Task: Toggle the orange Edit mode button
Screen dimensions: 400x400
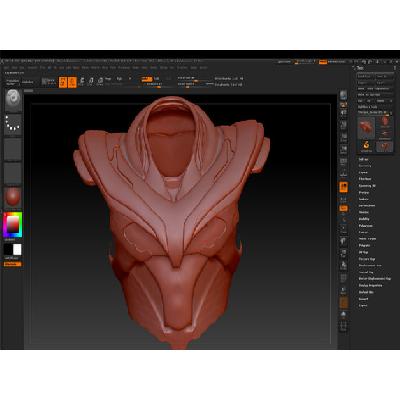Action: pyautogui.click(x=63, y=82)
